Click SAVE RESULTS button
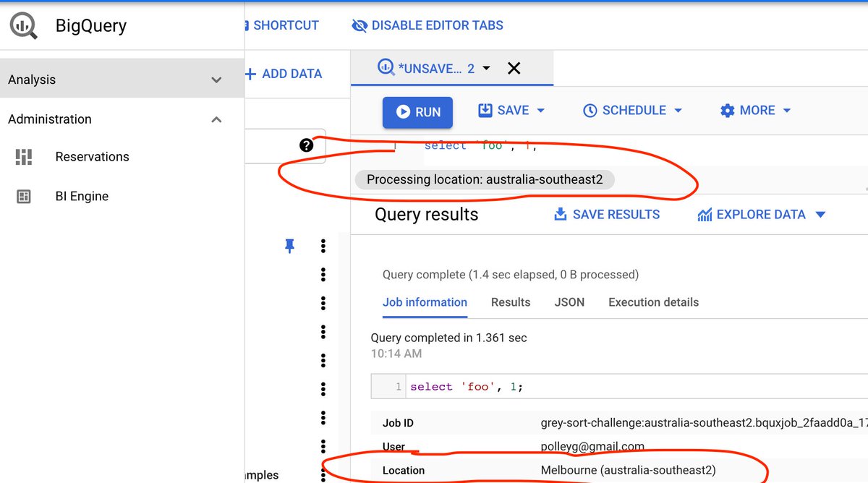Image resolution: width=868 pixels, height=483 pixels. click(606, 215)
